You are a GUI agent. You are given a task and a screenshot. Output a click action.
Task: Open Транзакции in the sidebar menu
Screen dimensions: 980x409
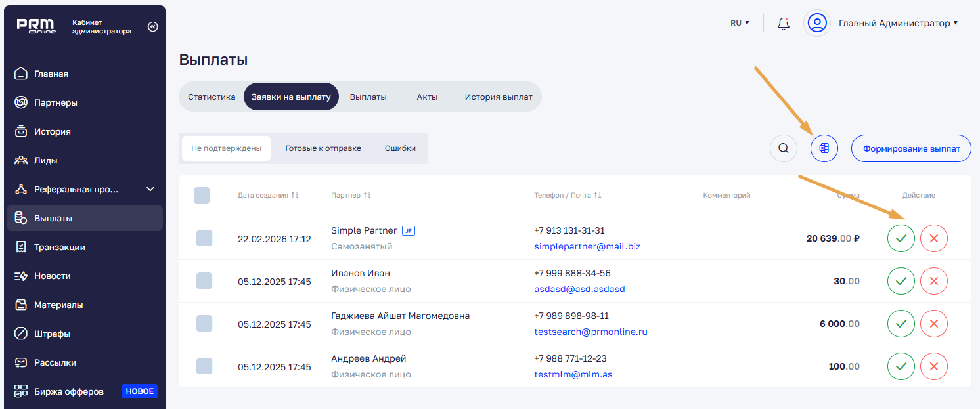click(x=60, y=248)
